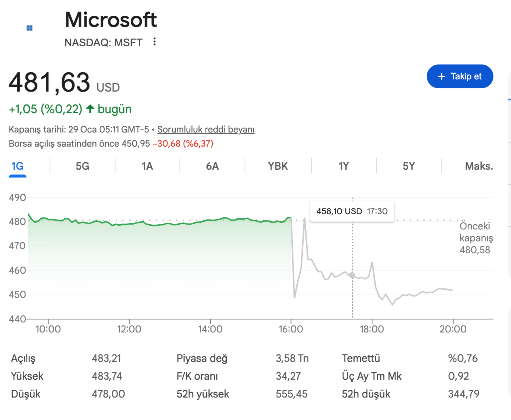Click the gray marker dot on the chart
Viewport: 511px width, 420px height.
point(352,275)
